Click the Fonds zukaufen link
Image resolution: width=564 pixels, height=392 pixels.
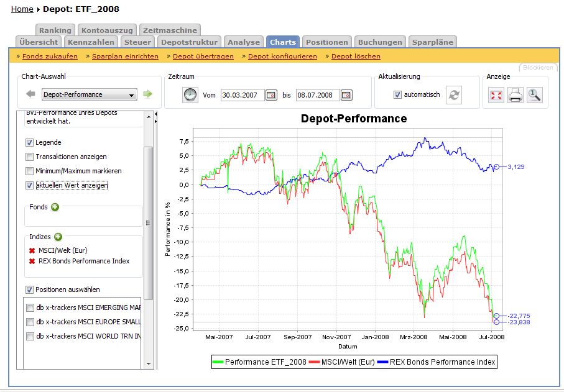pyautogui.click(x=50, y=56)
